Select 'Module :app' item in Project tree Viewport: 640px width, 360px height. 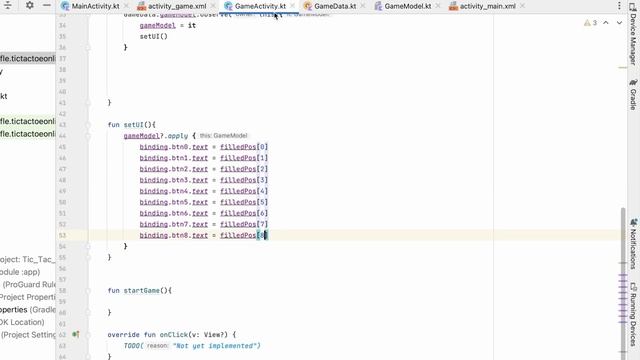pos(20,272)
